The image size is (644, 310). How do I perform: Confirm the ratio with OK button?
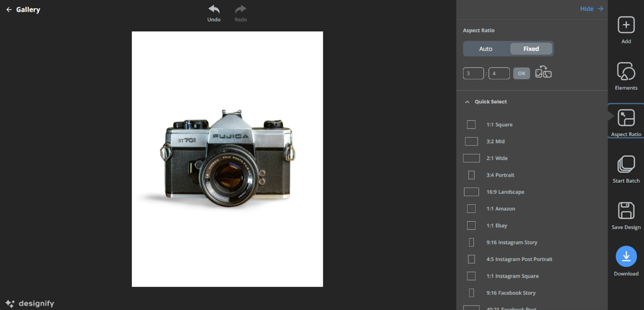point(522,73)
